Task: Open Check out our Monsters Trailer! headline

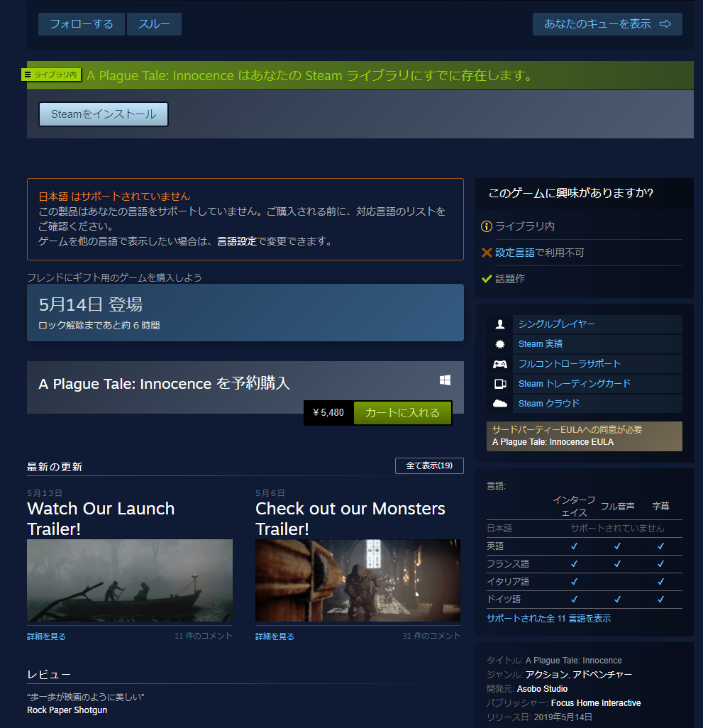Action: click(x=350, y=519)
